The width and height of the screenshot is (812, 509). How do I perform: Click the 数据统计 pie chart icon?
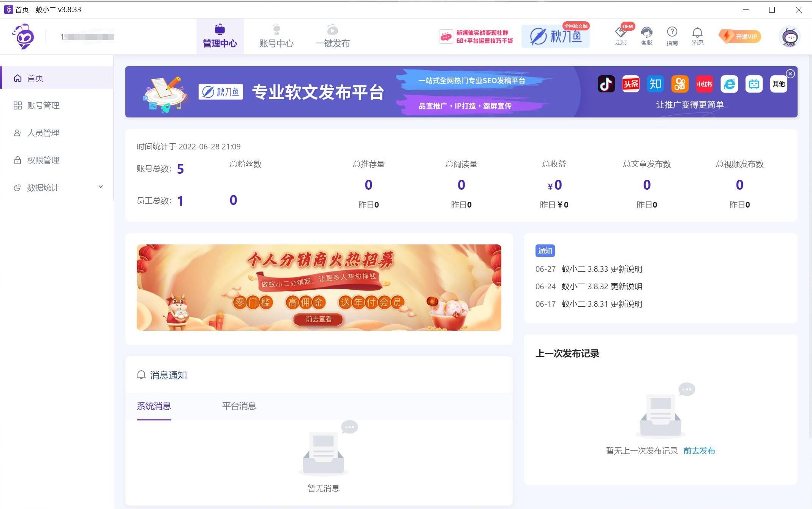pyautogui.click(x=17, y=187)
